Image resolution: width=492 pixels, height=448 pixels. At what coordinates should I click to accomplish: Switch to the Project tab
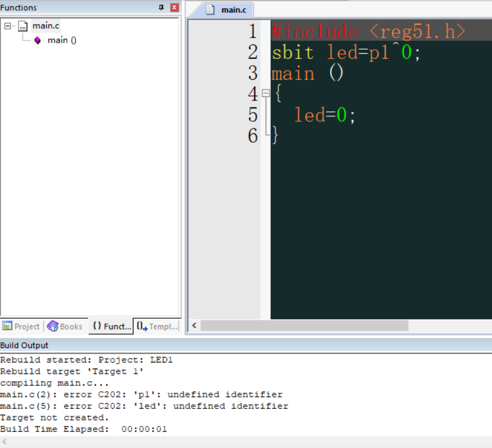point(21,327)
